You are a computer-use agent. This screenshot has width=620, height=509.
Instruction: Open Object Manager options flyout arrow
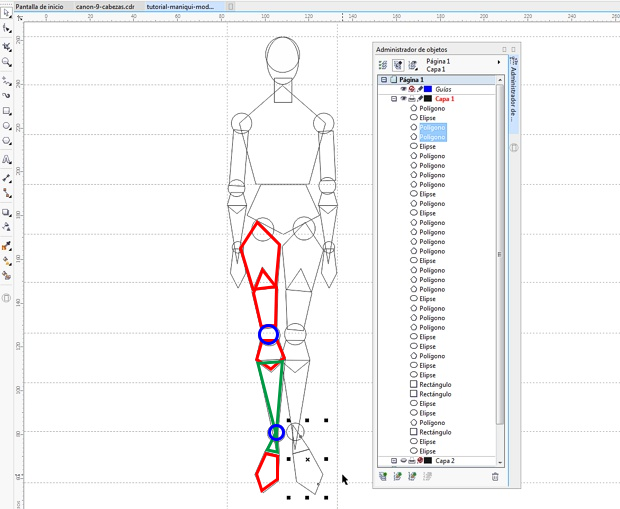pos(499,62)
